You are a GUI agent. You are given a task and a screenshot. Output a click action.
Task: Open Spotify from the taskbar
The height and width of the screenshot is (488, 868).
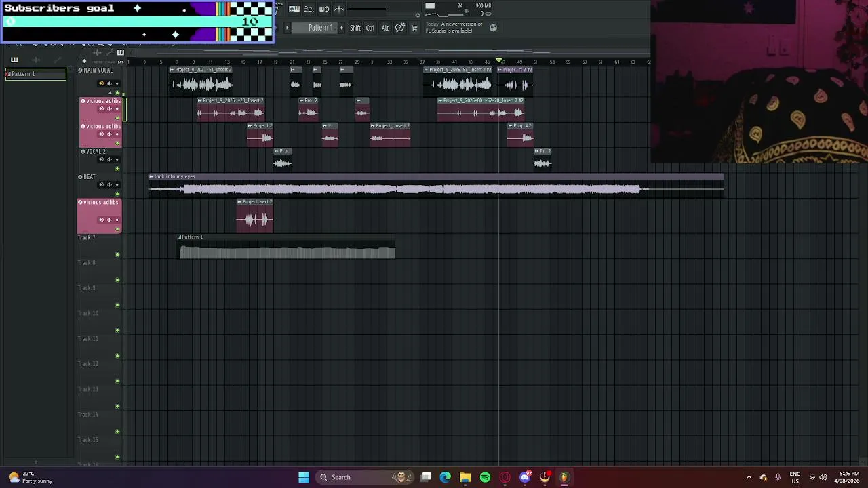pyautogui.click(x=485, y=477)
